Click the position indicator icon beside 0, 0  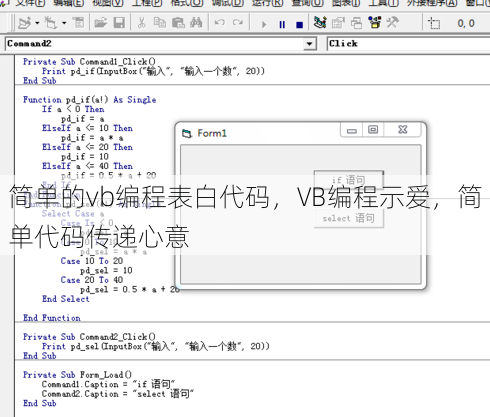(x=434, y=23)
